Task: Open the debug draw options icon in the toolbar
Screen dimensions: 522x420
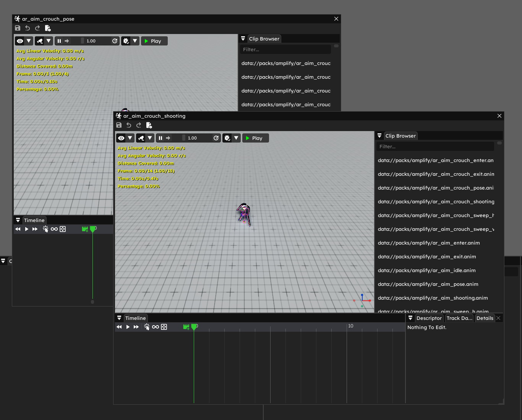Action: click(x=227, y=138)
